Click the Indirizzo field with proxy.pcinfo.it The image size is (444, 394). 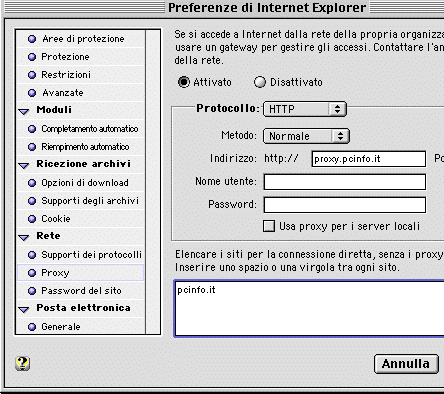369,159
